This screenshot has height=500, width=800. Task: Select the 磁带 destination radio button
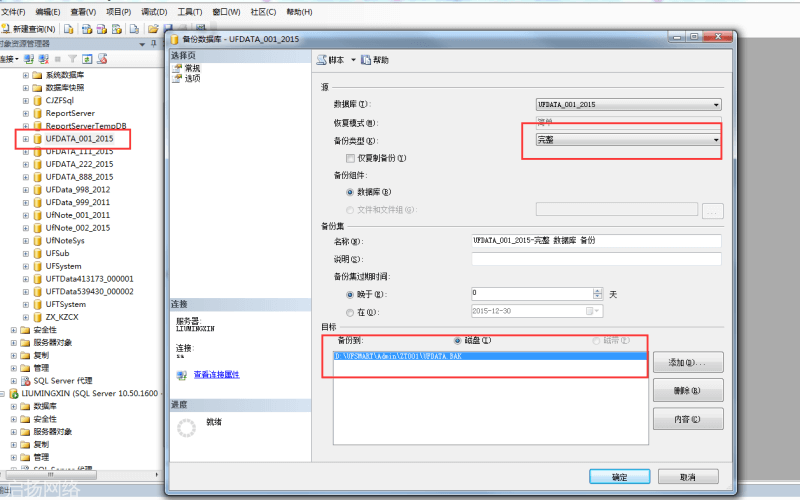pos(596,340)
